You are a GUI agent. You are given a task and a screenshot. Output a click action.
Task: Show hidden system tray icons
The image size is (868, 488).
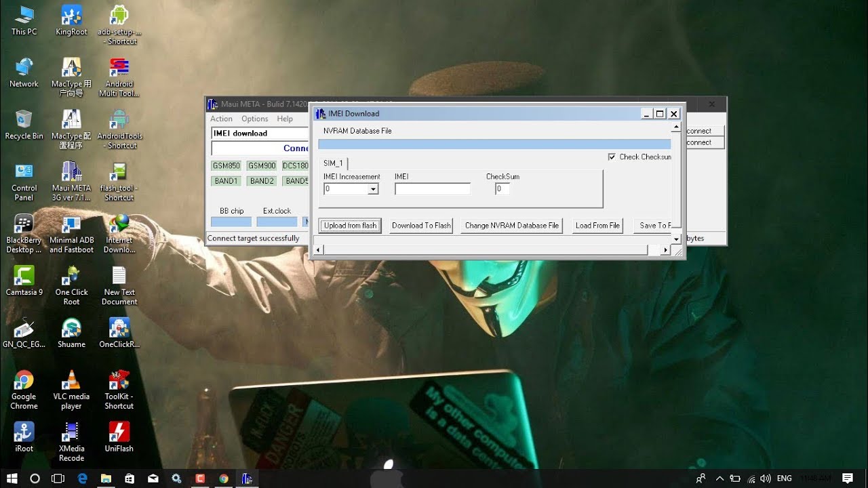719,479
